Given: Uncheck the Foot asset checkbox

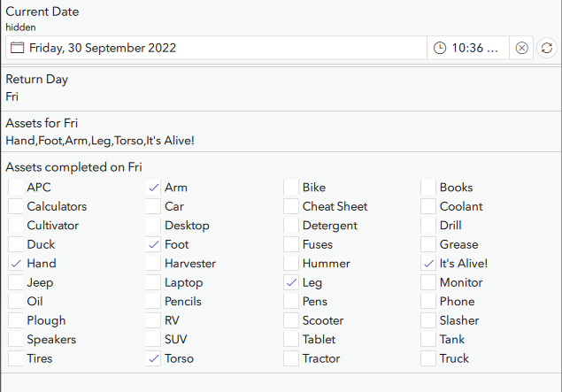Looking at the screenshot, I should tap(154, 244).
